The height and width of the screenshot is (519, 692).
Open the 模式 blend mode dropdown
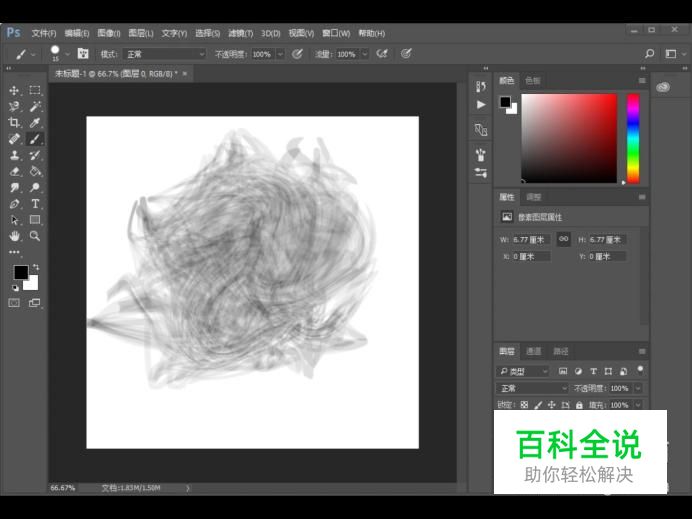(x=164, y=54)
